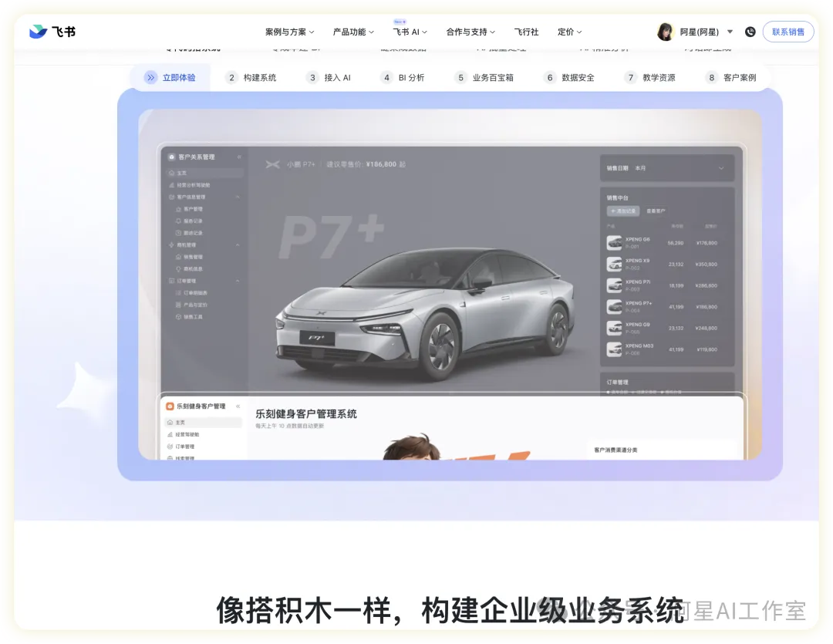This screenshot has height=644, width=833.
Task: Select the XPENG G6 car thumbnail
Action: pyautogui.click(x=614, y=243)
